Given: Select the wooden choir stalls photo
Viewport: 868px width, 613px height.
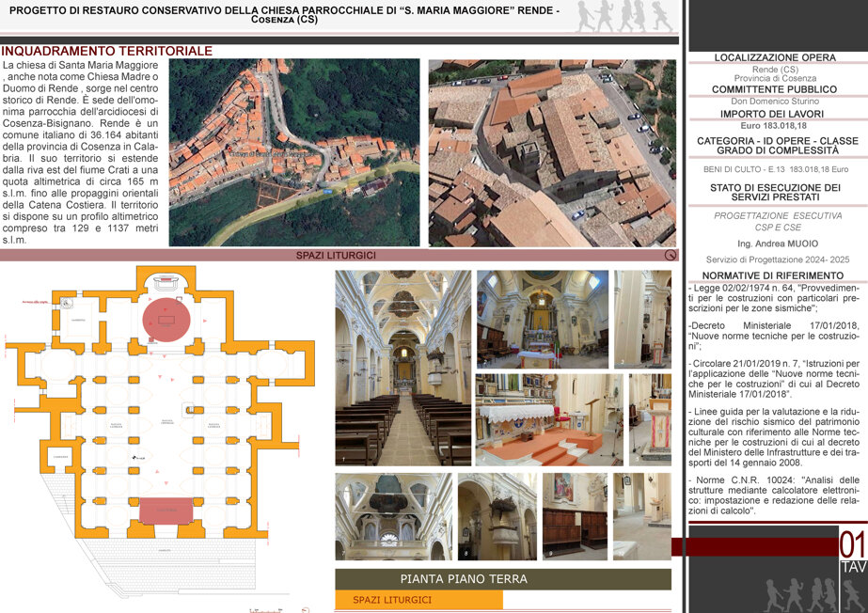Looking at the screenshot, I should click(x=576, y=517).
